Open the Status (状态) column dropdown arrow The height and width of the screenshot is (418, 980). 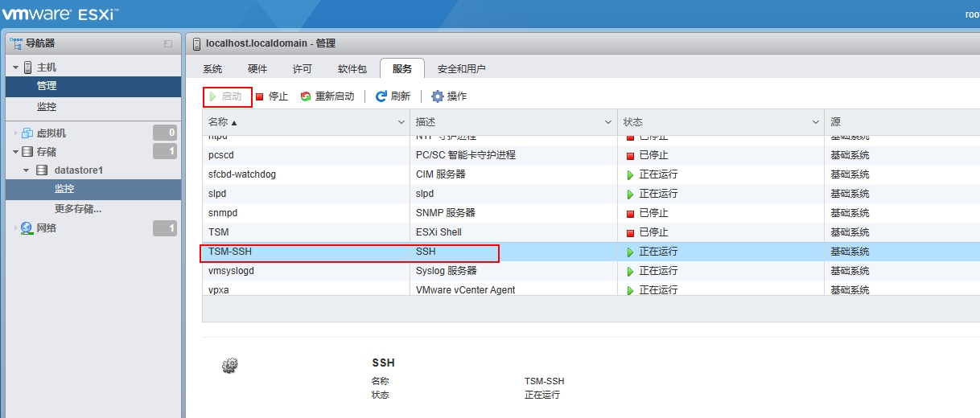[816, 122]
